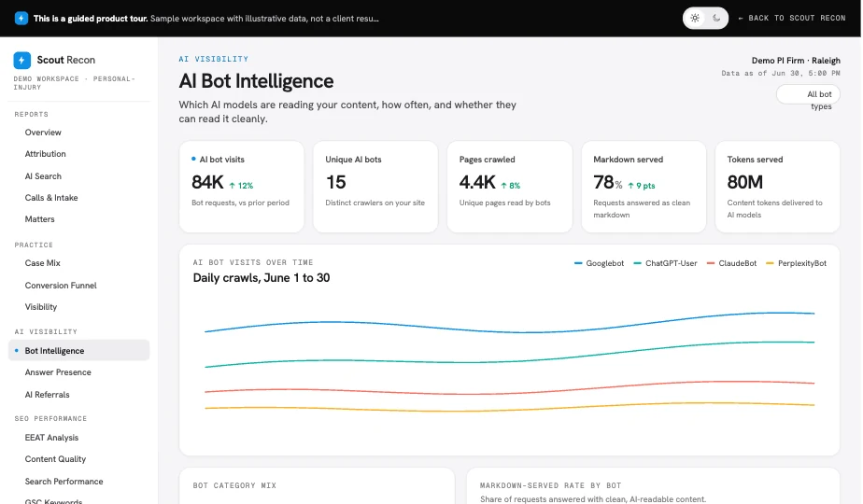Click the AI Visibility breadcrumb label

pos(214,59)
